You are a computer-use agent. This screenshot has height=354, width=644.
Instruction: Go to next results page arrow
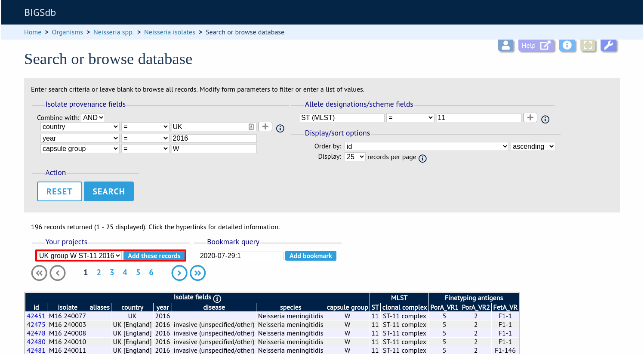pyautogui.click(x=179, y=273)
